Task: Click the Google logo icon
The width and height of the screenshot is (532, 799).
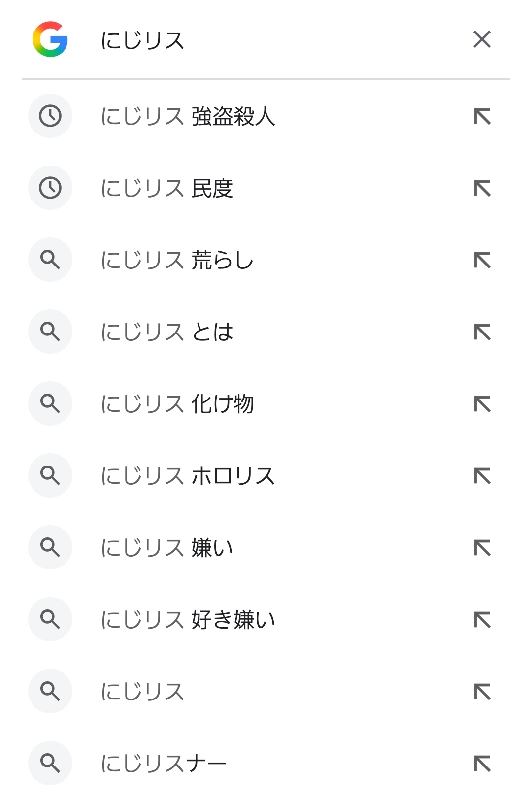Action: click(x=50, y=39)
